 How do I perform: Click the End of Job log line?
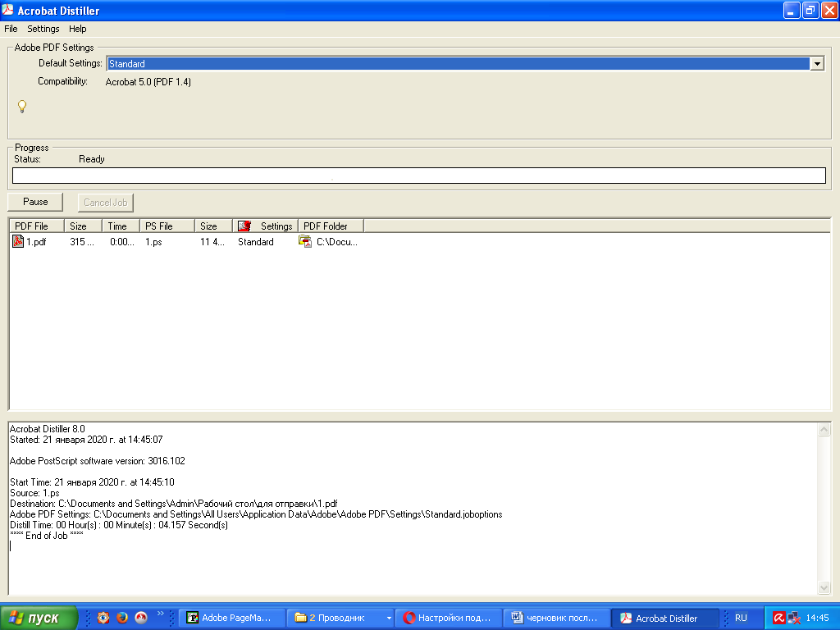(47, 536)
